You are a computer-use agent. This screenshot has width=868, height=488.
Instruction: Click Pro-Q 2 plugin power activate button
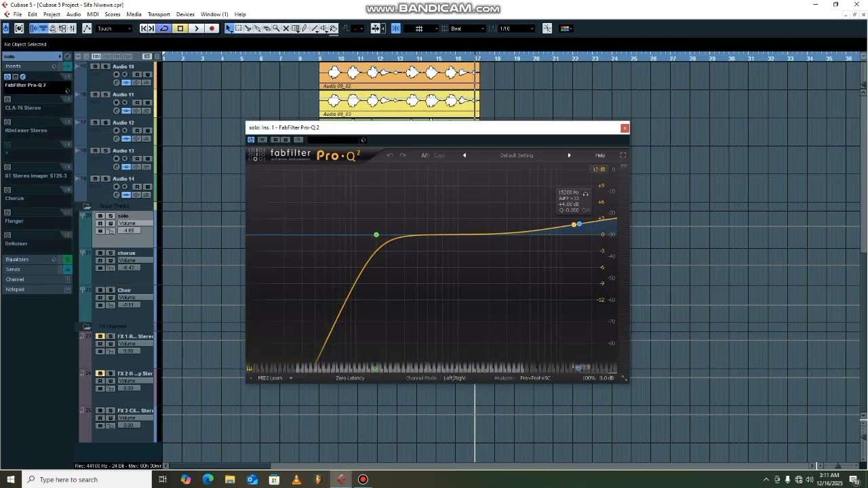click(251, 140)
